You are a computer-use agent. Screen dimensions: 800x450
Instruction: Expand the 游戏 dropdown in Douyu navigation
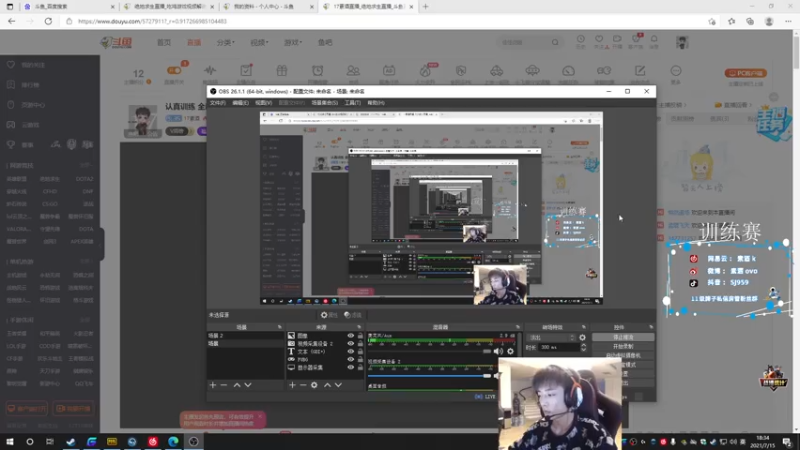[x=293, y=42]
